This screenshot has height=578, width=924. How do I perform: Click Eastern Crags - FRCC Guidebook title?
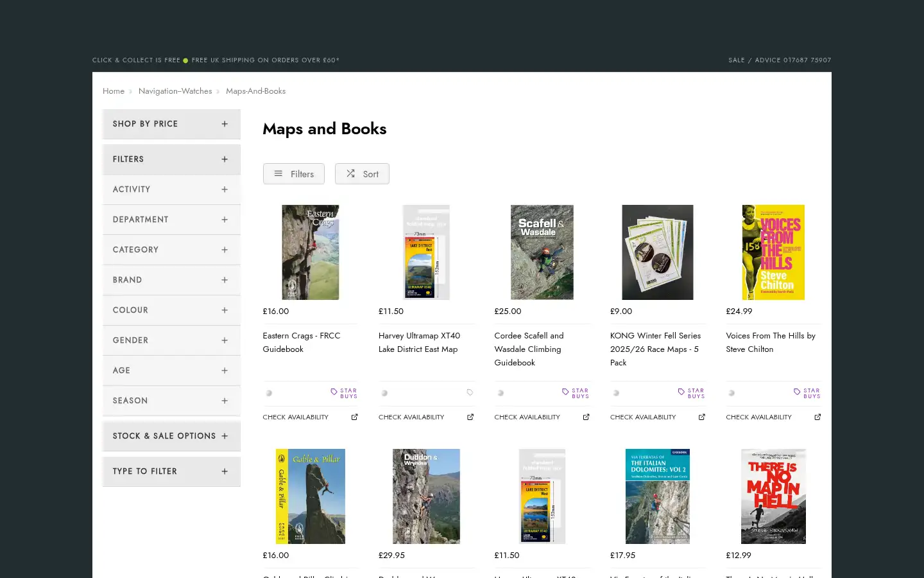(302, 342)
